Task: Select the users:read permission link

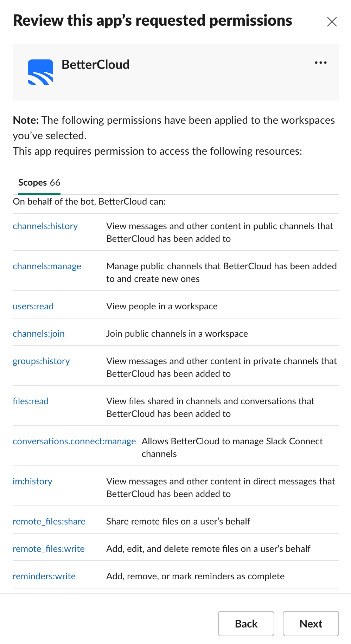Action: (33, 306)
